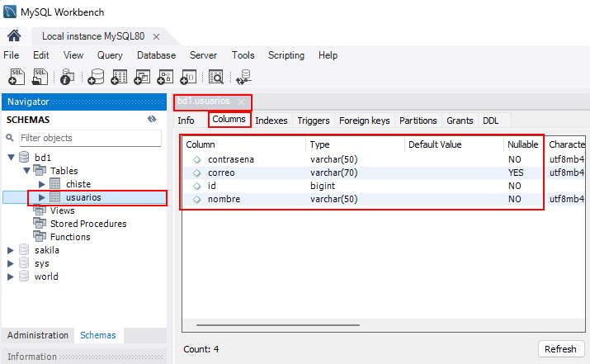590x364 pixels.
Task: Click the Tables folder icon
Action: click(40, 171)
